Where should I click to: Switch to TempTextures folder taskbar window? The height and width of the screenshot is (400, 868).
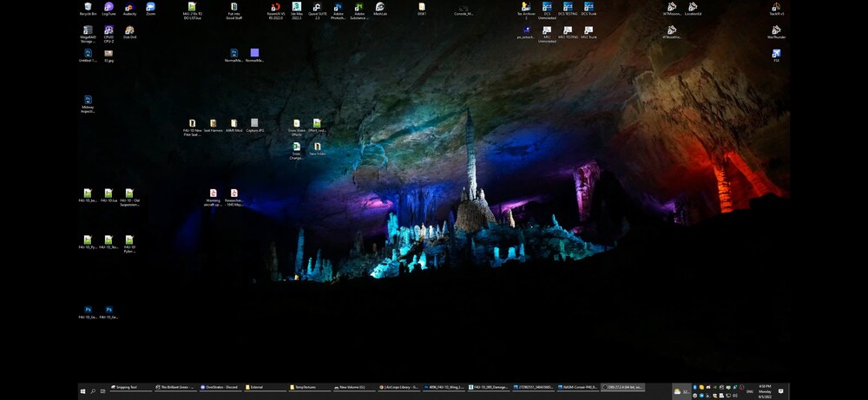pyautogui.click(x=310, y=388)
